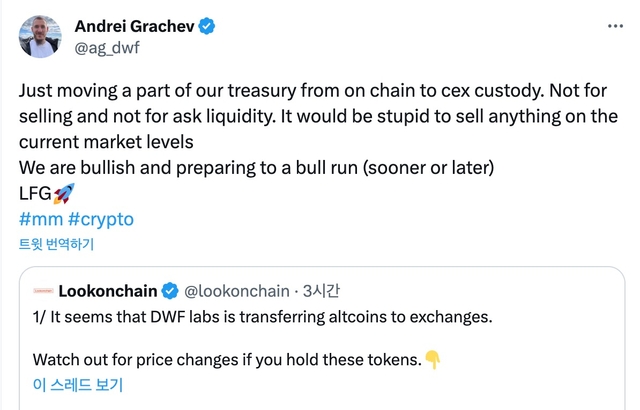Open the @ag_dwf handle
640x410 pixels.
click(108, 46)
